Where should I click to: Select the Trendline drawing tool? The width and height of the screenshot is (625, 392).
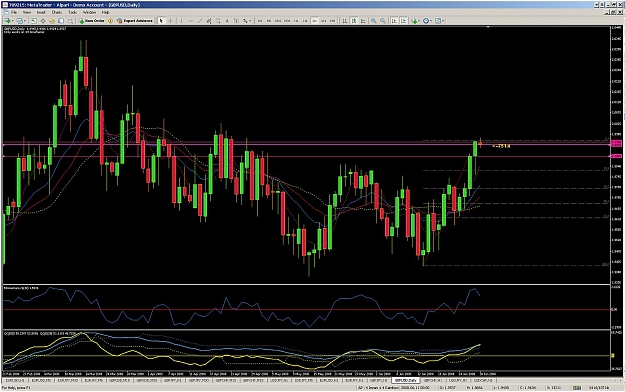(x=200, y=21)
